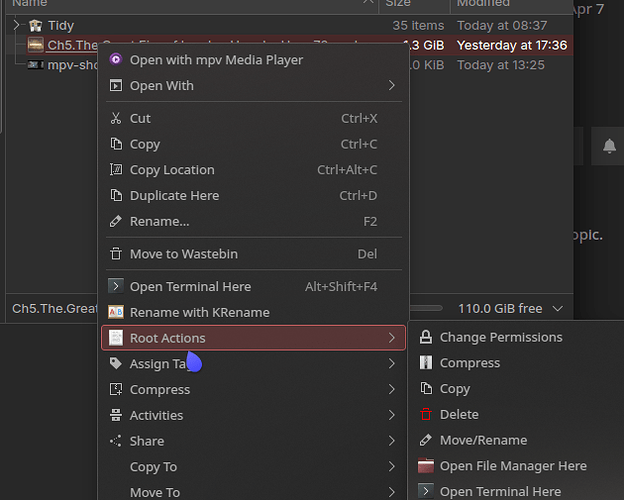The image size is (624, 500).
Task: Select Open File Manager Here
Action: coord(516,466)
